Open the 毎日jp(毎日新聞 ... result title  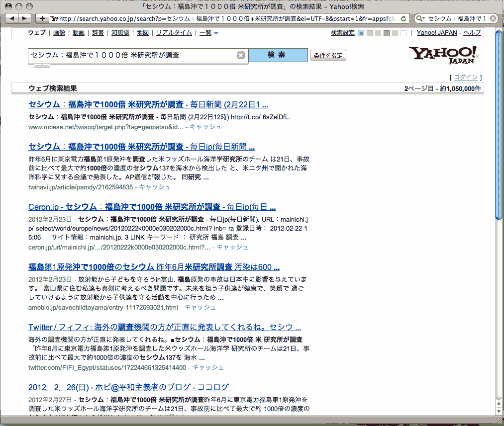point(141,147)
